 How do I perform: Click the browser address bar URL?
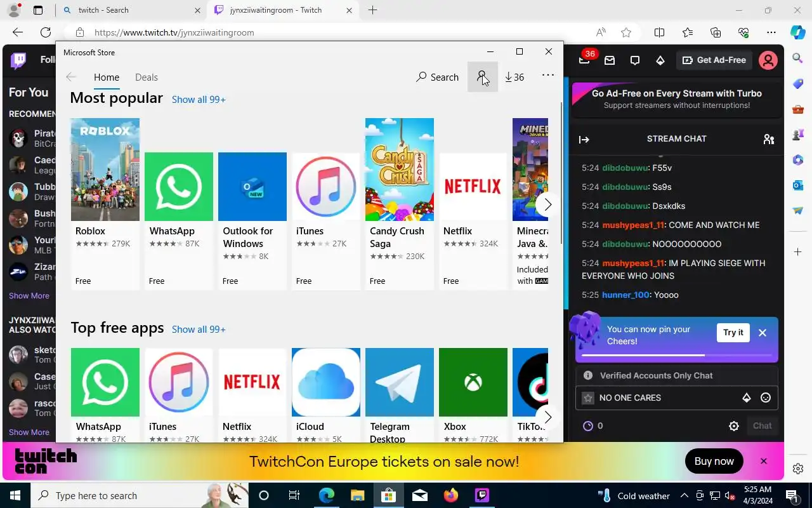174,32
